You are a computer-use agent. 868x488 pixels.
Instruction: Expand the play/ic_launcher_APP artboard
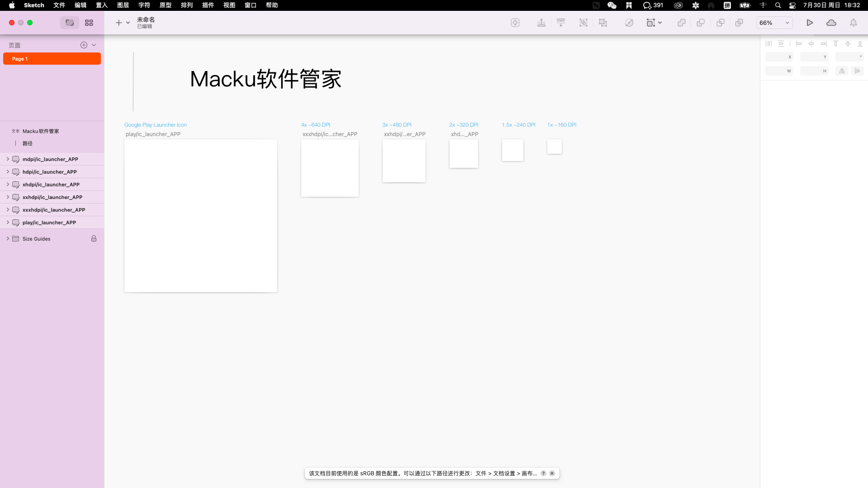click(x=8, y=223)
